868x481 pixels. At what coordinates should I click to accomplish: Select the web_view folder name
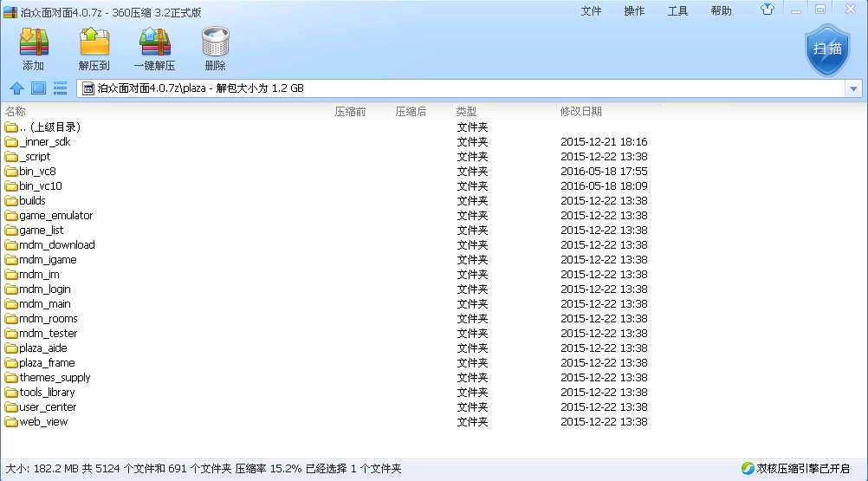tap(43, 422)
